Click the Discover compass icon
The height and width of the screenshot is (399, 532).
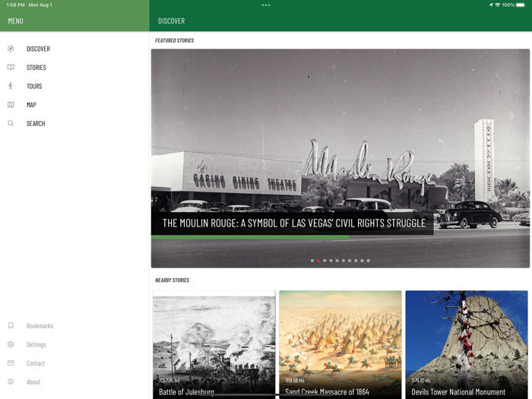[x=11, y=49]
